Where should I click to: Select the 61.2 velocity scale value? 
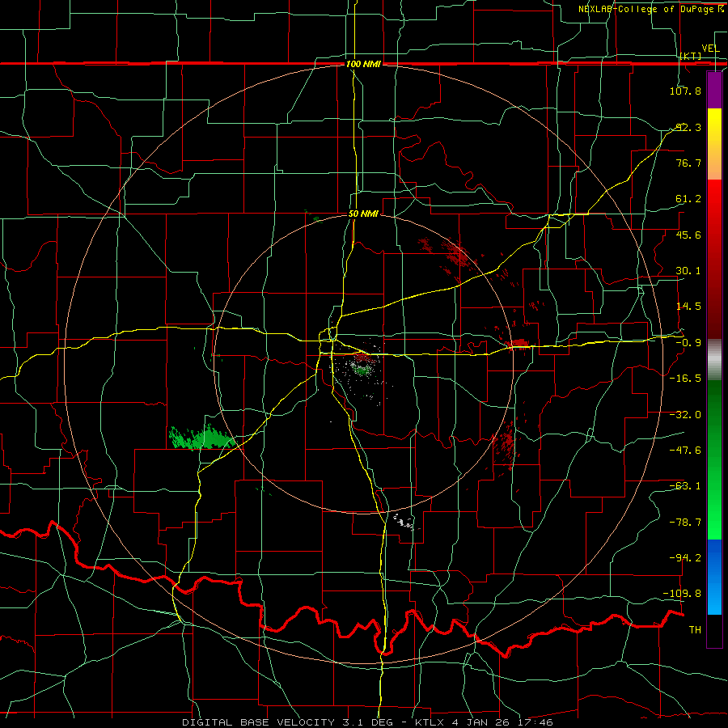tap(688, 199)
